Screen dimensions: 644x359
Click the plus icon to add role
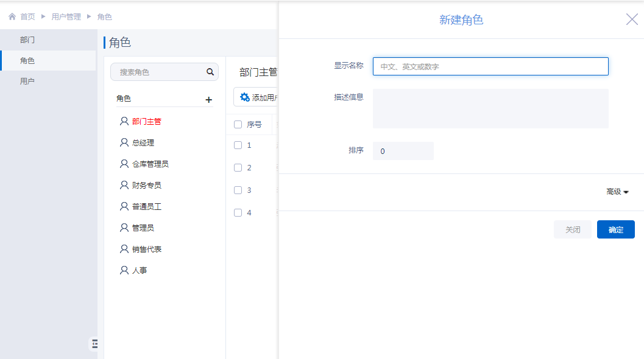[x=208, y=100]
